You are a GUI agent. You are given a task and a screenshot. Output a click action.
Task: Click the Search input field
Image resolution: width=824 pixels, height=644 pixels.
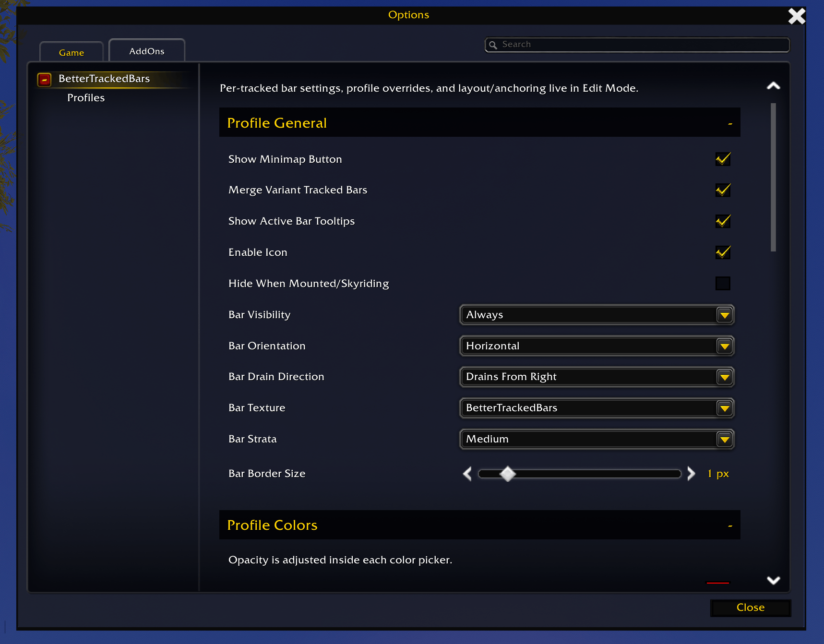(637, 45)
